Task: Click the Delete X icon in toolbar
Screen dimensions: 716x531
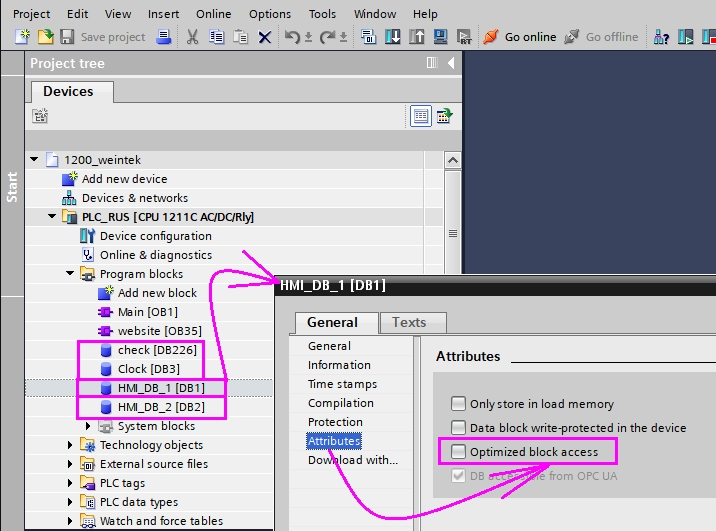Action: pos(264,37)
